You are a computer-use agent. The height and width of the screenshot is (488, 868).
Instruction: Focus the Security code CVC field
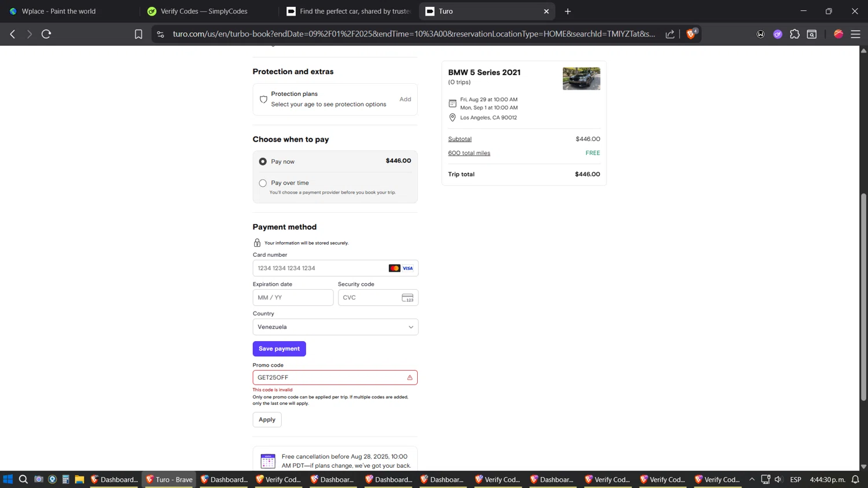tap(378, 297)
